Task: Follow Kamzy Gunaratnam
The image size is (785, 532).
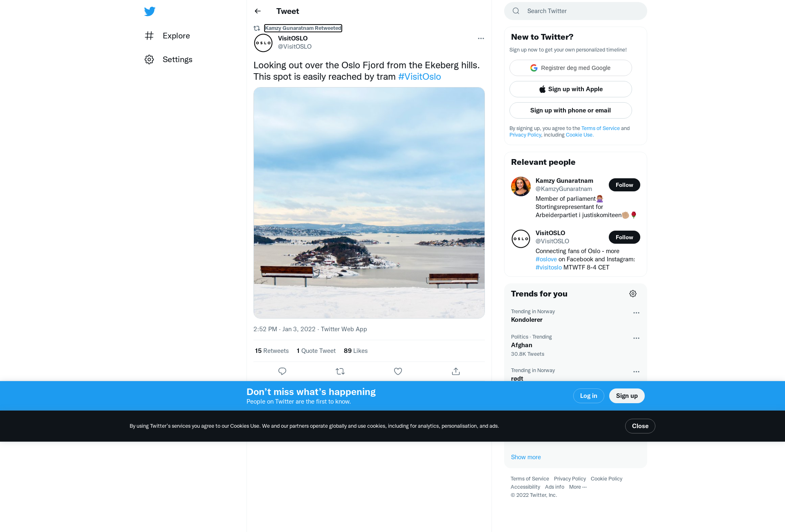Action: [624, 185]
